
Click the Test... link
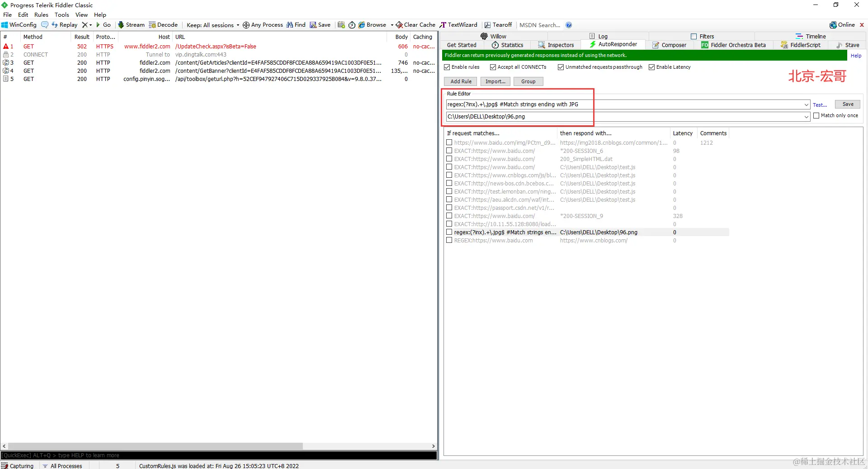pyautogui.click(x=820, y=105)
